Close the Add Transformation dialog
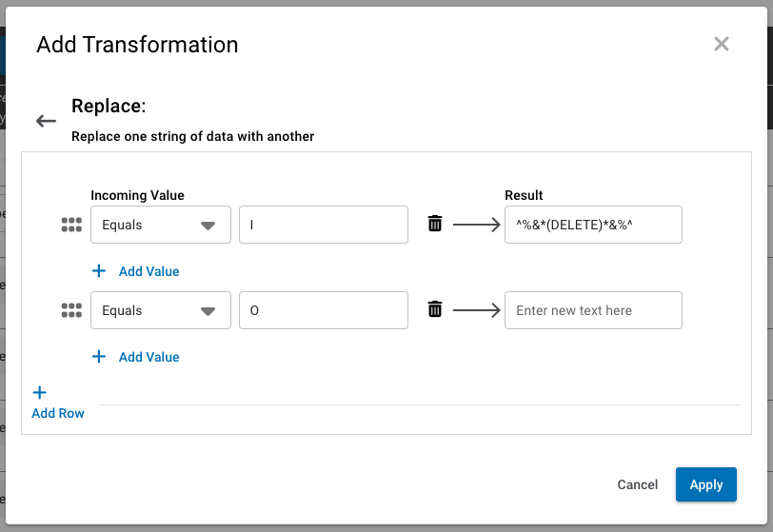Image resolution: width=773 pixels, height=532 pixels. point(722,44)
